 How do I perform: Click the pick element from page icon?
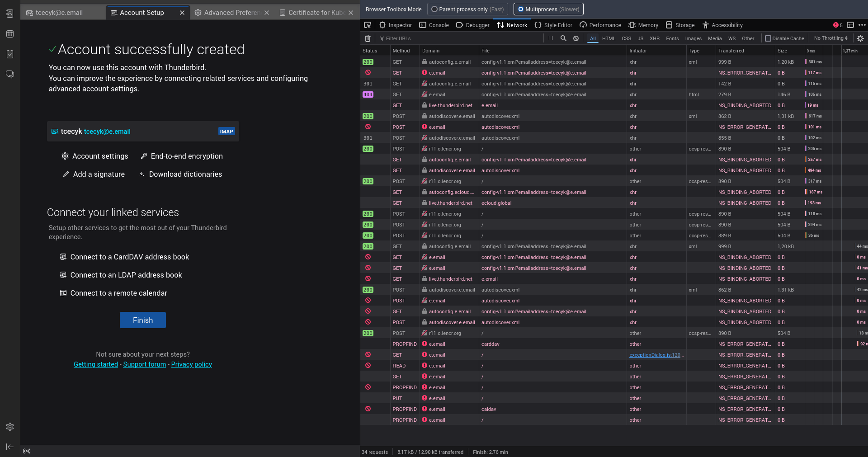coord(368,25)
